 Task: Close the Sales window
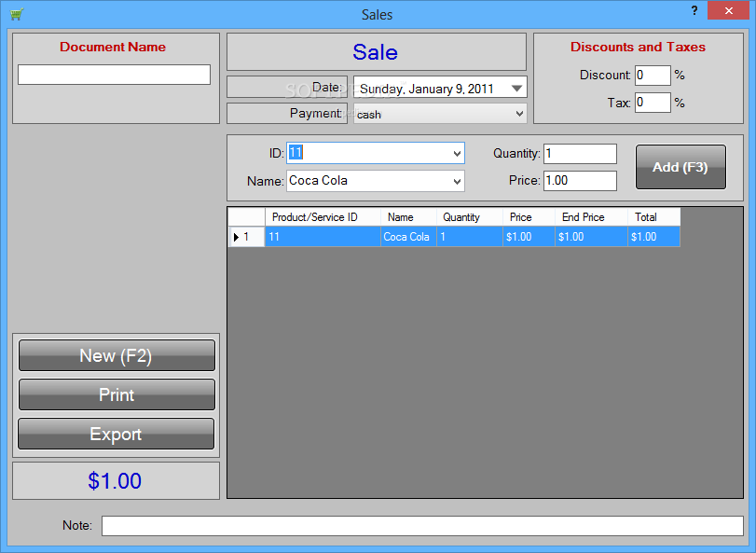pyautogui.click(x=729, y=10)
